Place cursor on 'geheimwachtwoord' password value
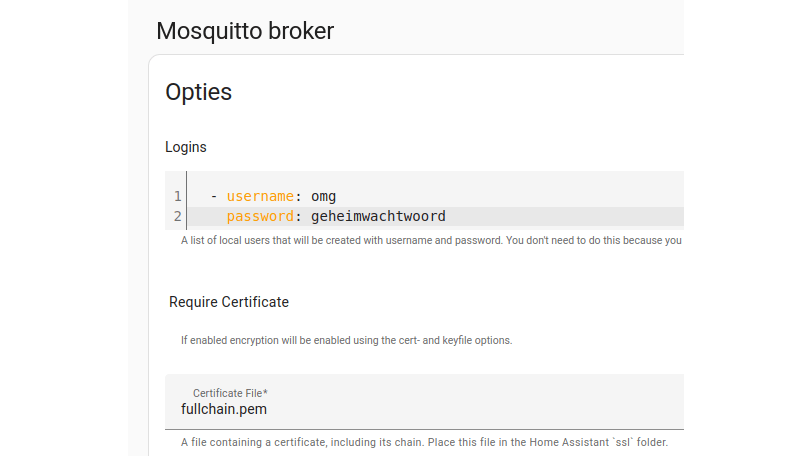Image resolution: width=811 pixels, height=456 pixels. (378, 216)
